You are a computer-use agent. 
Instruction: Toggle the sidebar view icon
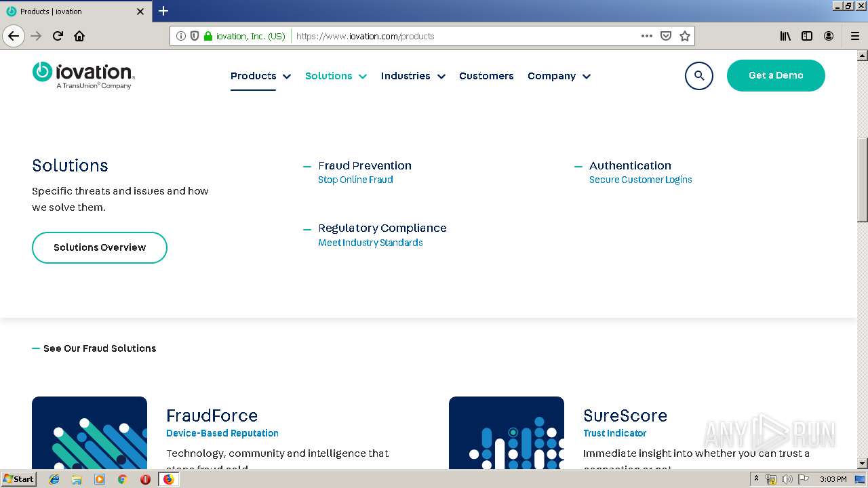807,36
